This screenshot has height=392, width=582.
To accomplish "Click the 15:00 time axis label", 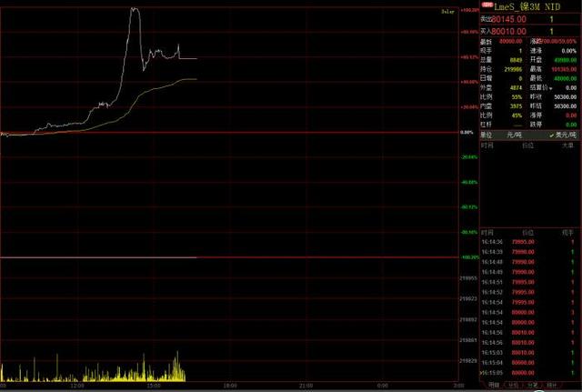I will coord(154,386).
